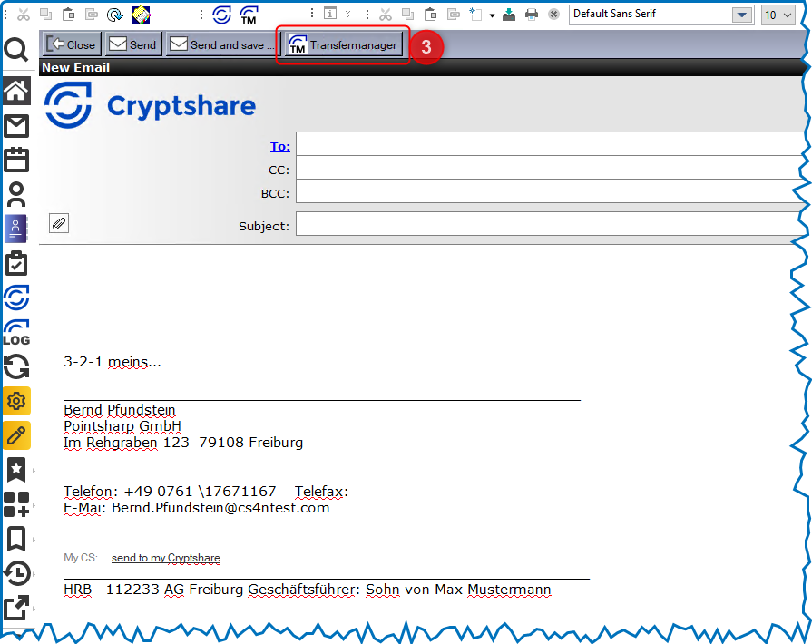Click the Send button

(132, 44)
